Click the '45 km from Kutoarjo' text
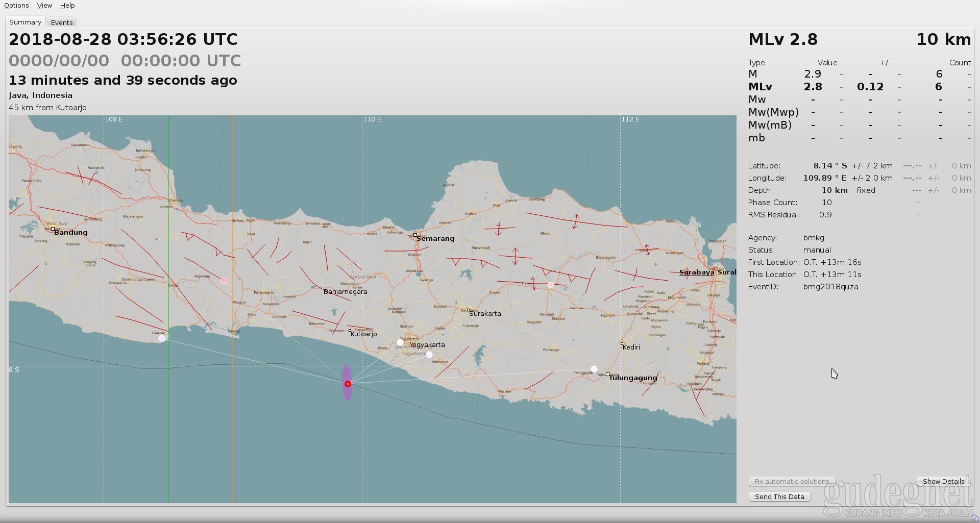 click(x=47, y=108)
